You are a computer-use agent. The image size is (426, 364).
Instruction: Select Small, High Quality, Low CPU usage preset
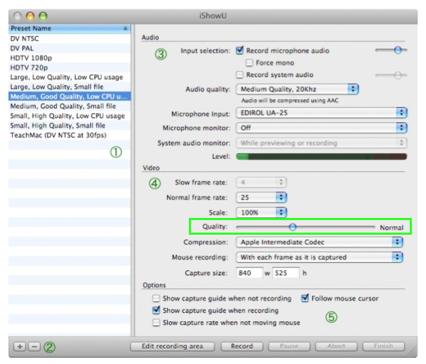click(69, 116)
